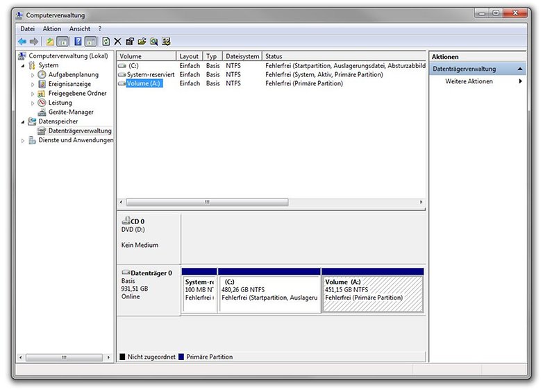Sort by the Volume column header
This screenshot has height=392, width=543.
point(147,56)
